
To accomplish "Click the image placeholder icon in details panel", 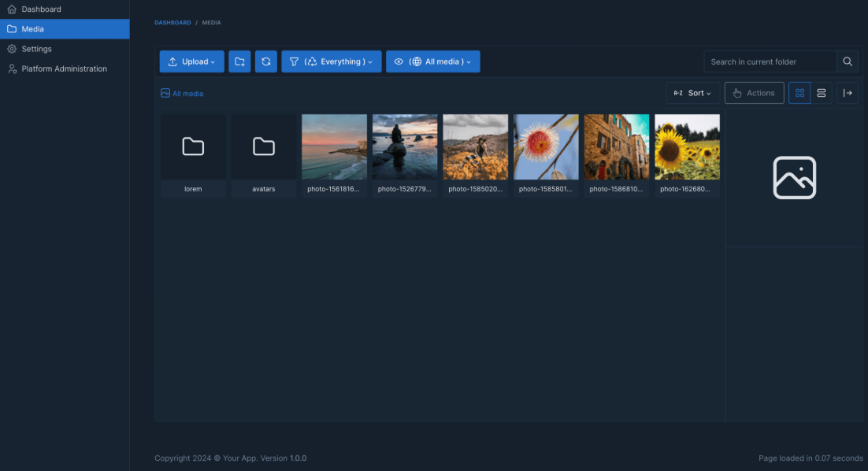I will pos(795,178).
